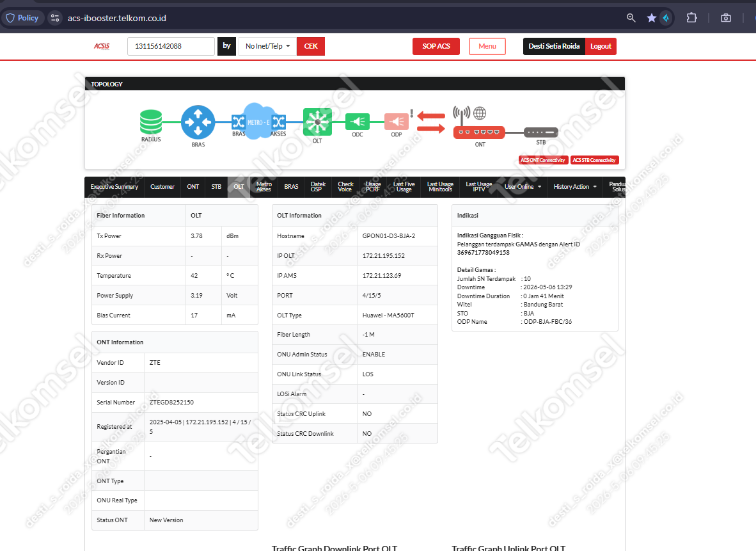Click the blue extension icon beside star
Viewport: 756px width, 551px height.
point(666,18)
